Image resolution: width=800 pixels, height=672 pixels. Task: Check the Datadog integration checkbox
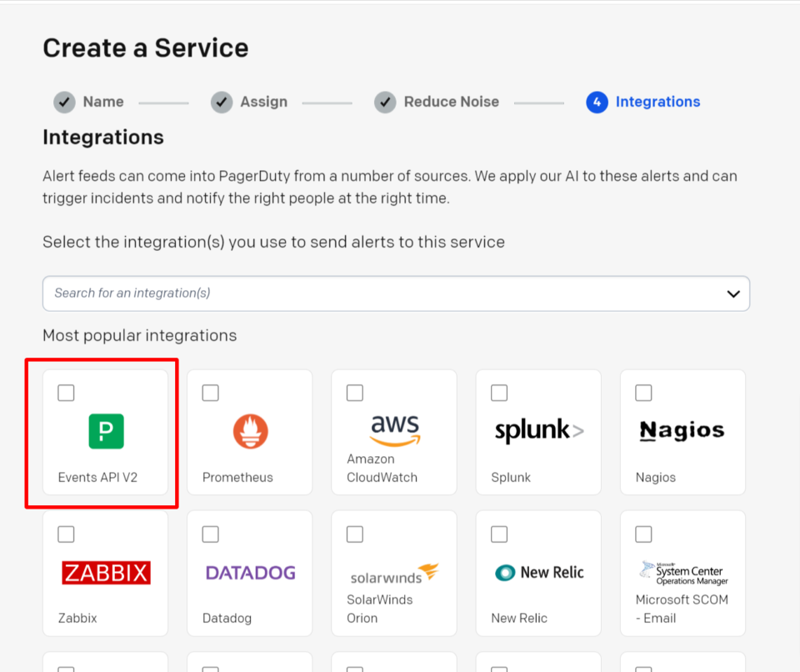(x=210, y=534)
